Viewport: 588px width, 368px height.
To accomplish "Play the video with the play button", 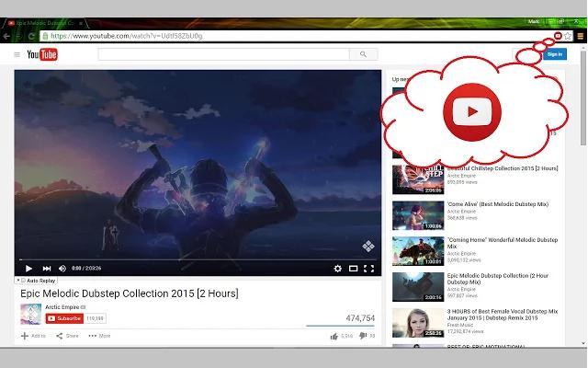I will coord(28,269).
